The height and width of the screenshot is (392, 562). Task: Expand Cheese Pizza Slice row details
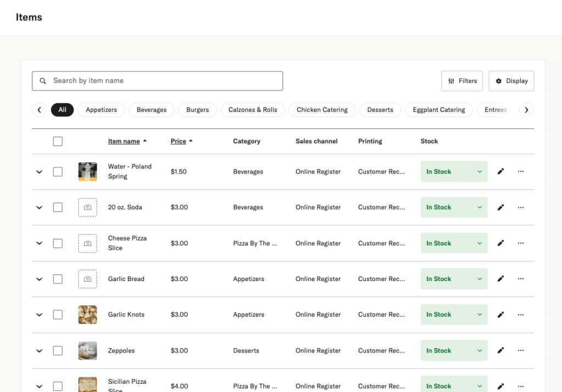[40, 243]
